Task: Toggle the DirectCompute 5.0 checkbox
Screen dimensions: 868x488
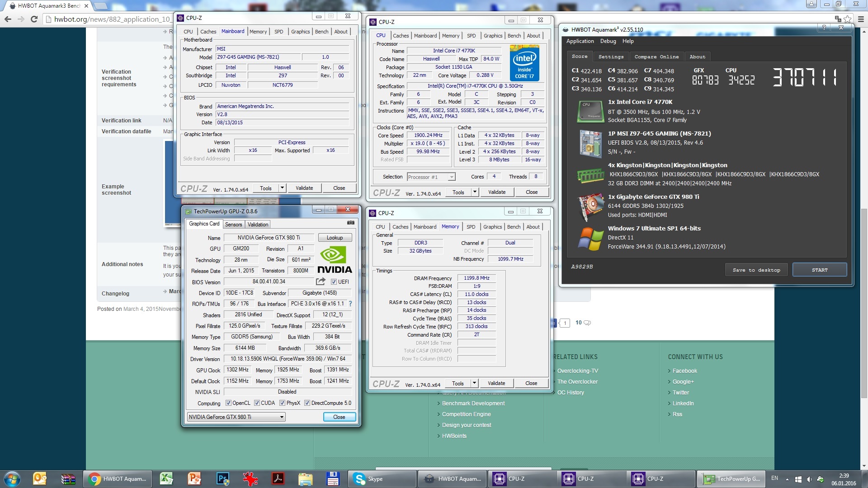Action: pyautogui.click(x=307, y=403)
